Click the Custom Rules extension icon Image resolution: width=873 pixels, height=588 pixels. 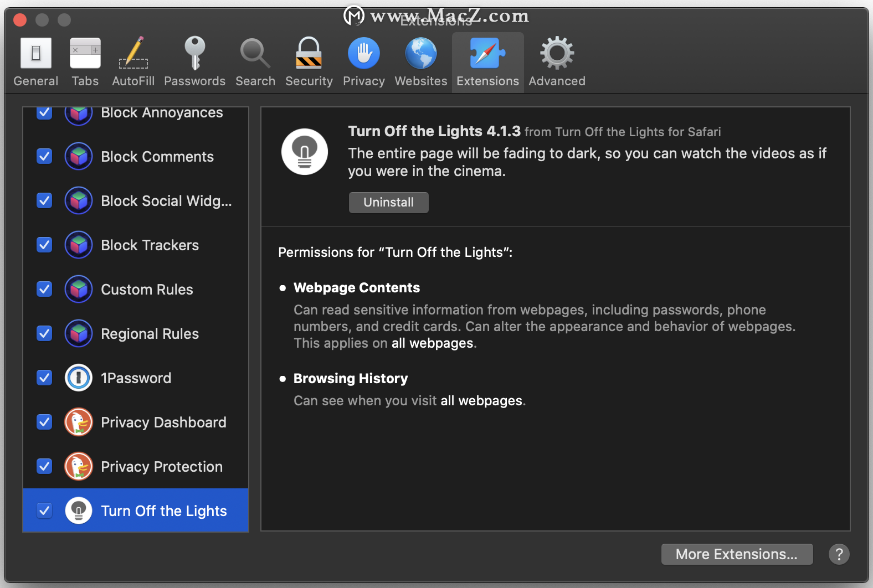(x=79, y=290)
